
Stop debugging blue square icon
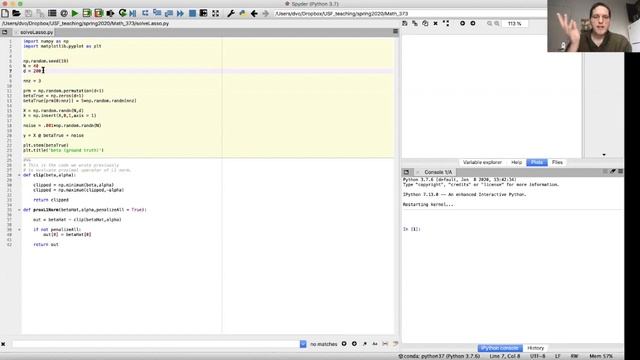(192, 13)
